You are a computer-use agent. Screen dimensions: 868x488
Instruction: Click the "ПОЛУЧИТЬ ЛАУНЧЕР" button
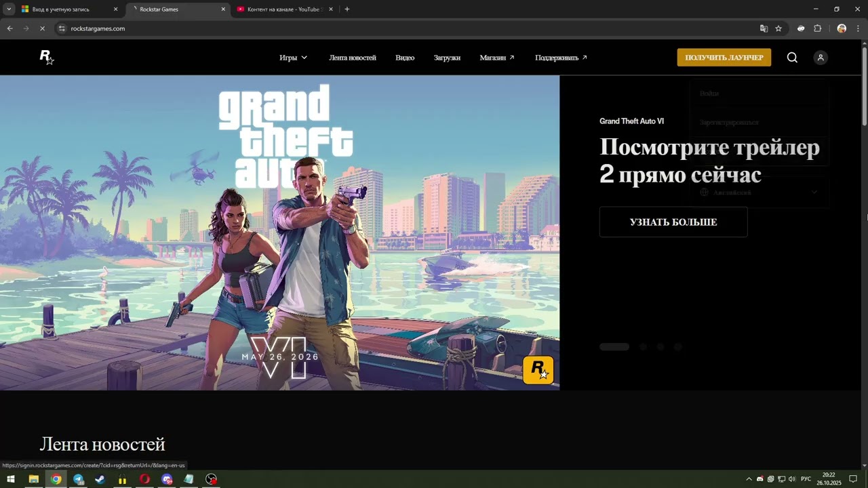pos(724,58)
